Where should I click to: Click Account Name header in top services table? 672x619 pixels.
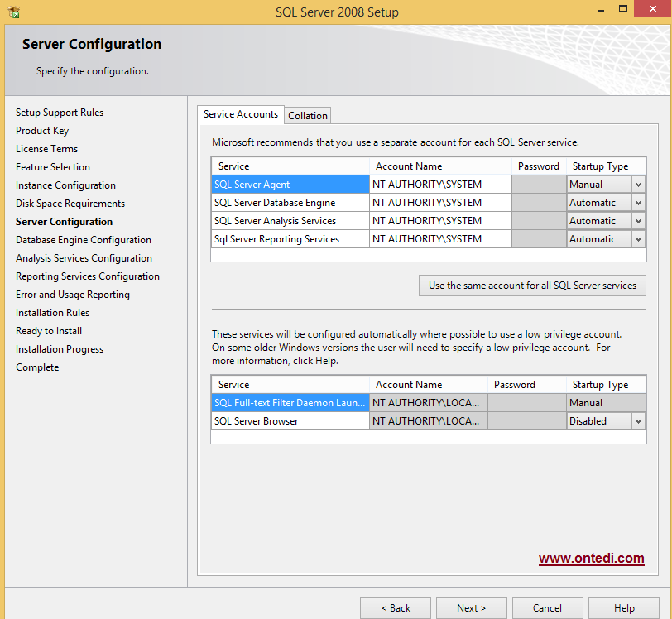(x=440, y=166)
